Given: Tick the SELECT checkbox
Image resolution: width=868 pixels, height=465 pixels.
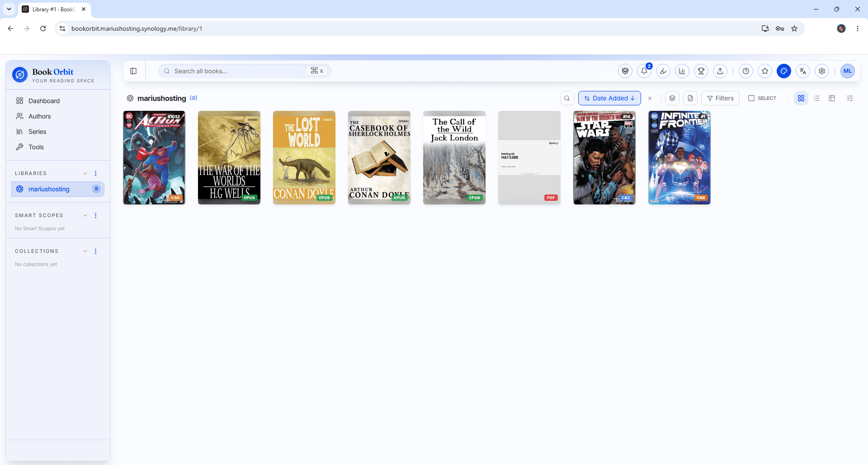Looking at the screenshot, I should 751,98.
